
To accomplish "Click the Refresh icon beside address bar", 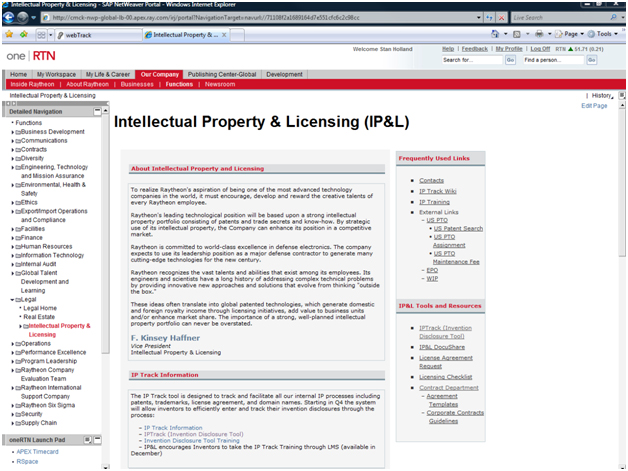I will [x=489, y=18].
